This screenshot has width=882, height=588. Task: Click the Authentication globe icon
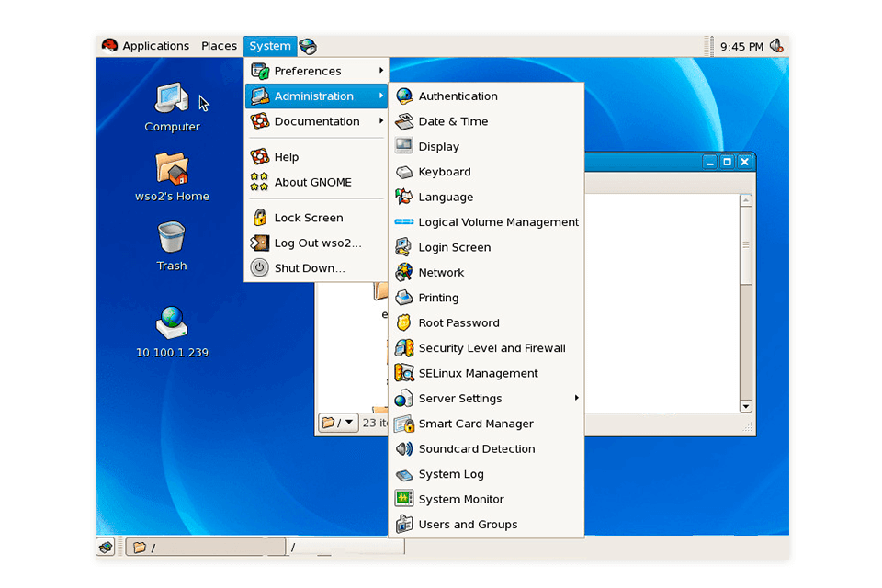[404, 96]
